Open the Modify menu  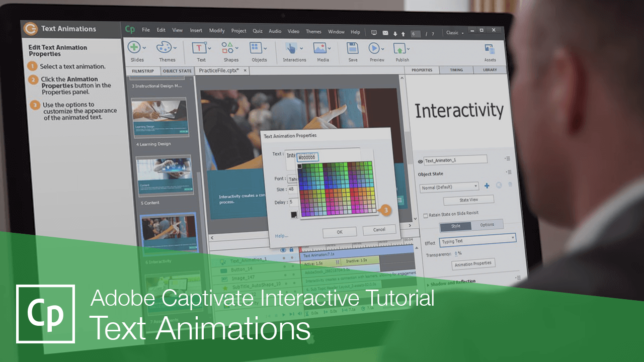(x=217, y=31)
